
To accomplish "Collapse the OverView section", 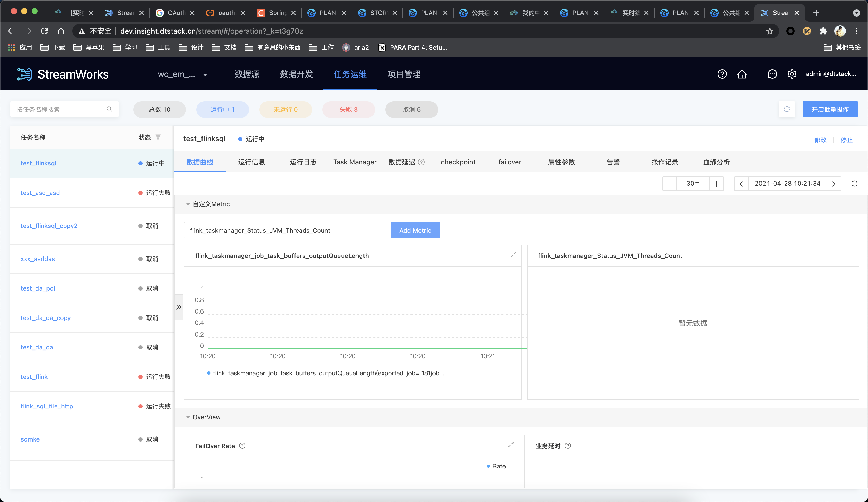I will pos(188,417).
